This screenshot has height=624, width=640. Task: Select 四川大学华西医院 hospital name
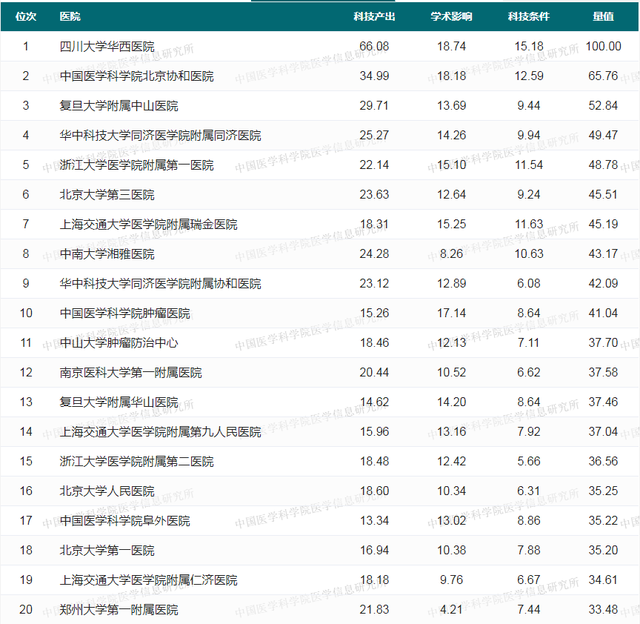107,47
